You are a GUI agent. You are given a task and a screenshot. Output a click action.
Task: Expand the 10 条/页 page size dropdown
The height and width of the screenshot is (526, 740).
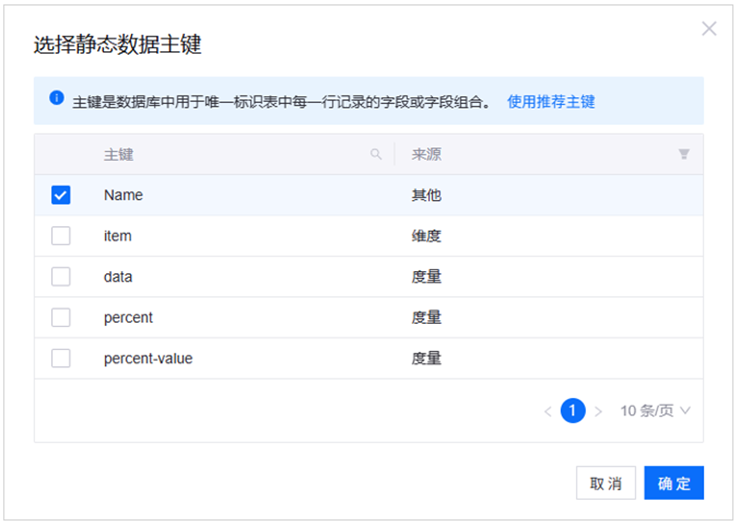click(655, 411)
